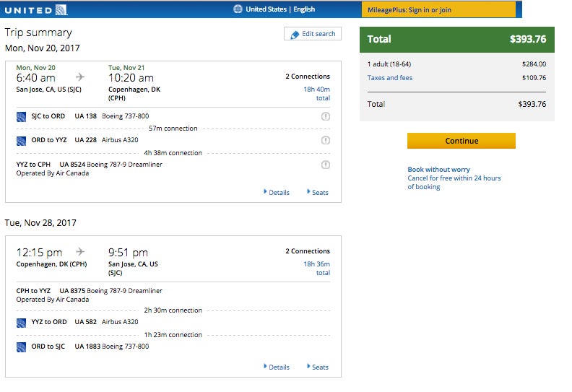Image resolution: width=572 pixels, height=392 pixels.
Task: Click the 9:51 pm arrival time
Action: coord(128,253)
